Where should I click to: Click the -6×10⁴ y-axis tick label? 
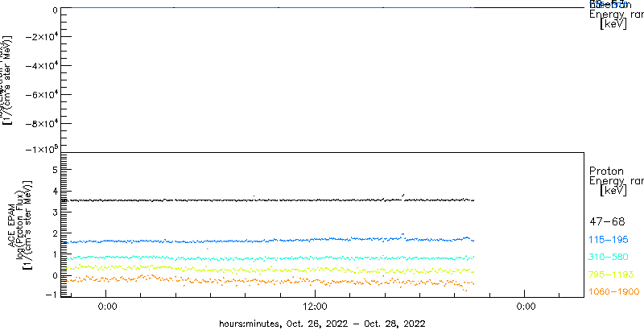tap(42, 95)
